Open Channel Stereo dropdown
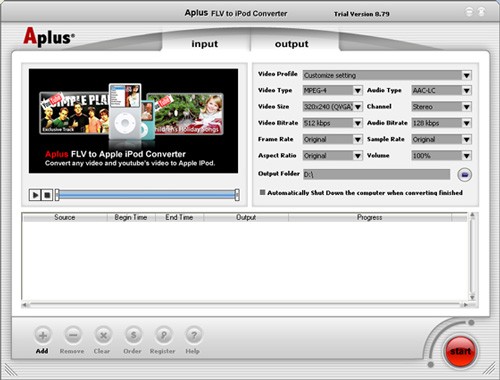Image resolution: width=500 pixels, height=380 pixels. coord(441,107)
